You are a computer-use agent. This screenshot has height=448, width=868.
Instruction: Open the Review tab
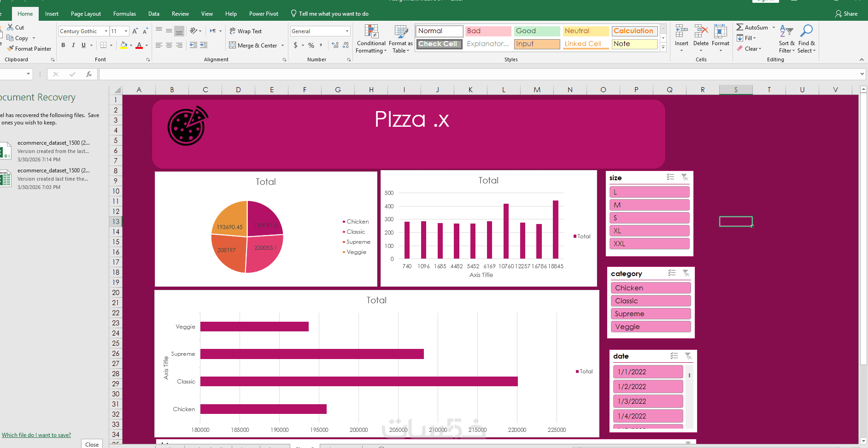tap(180, 14)
